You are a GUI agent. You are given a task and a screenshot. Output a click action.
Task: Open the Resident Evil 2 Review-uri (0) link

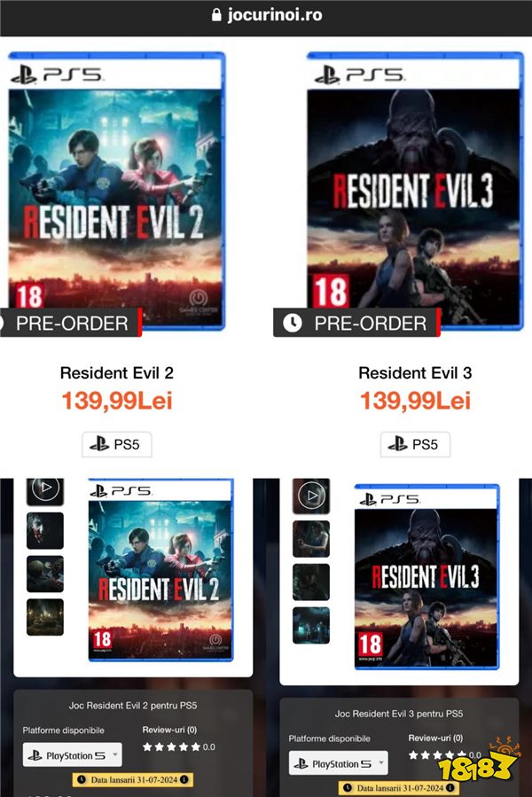point(169,730)
